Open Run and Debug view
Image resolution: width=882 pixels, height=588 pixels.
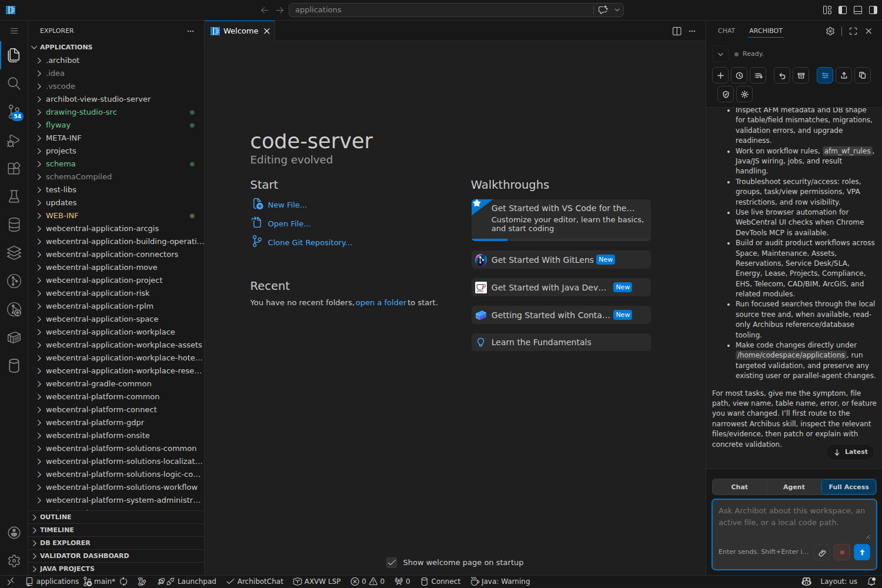coord(14,140)
